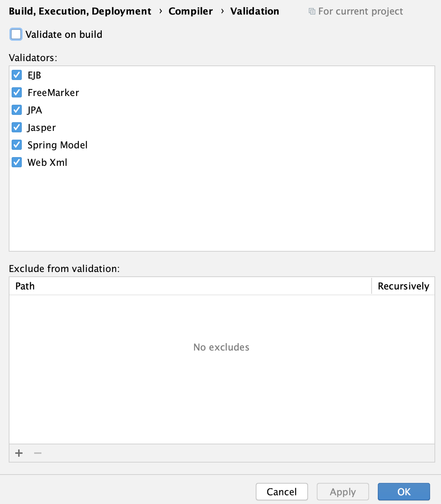Select the Spring Model validator row

point(58,145)
